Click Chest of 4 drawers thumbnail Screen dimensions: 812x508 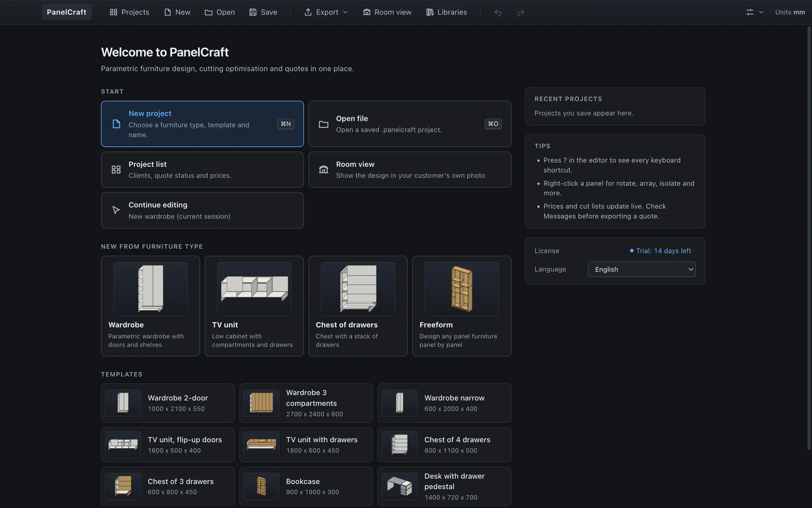(x=400, y=445)
